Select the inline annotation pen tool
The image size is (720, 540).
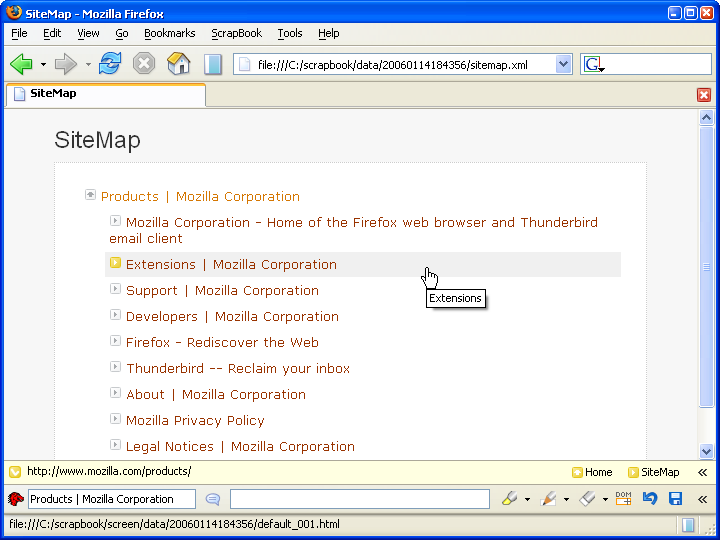coord(549,499)
